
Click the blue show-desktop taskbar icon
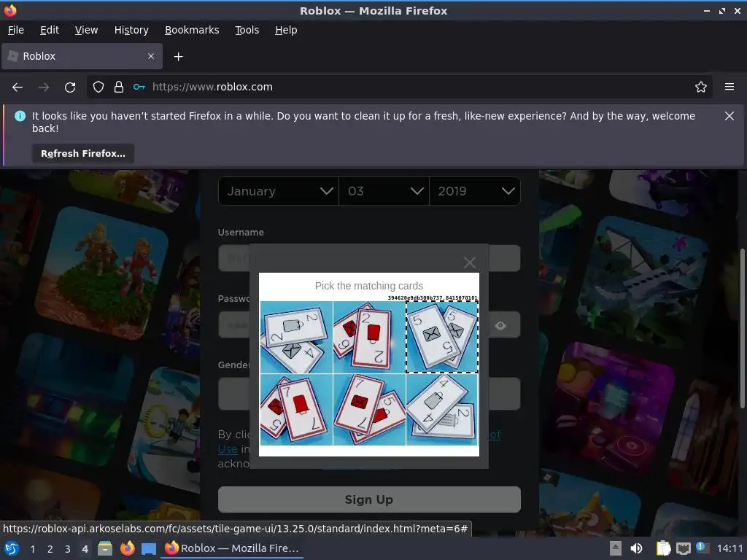[149, 548]
